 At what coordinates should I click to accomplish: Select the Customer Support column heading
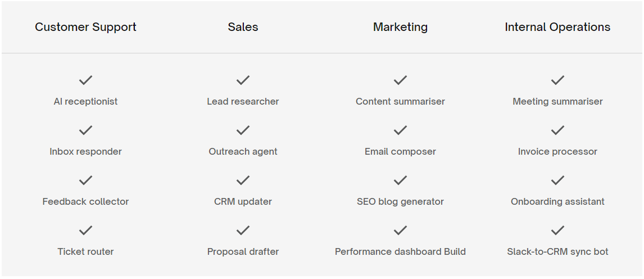tap(85, 27)
